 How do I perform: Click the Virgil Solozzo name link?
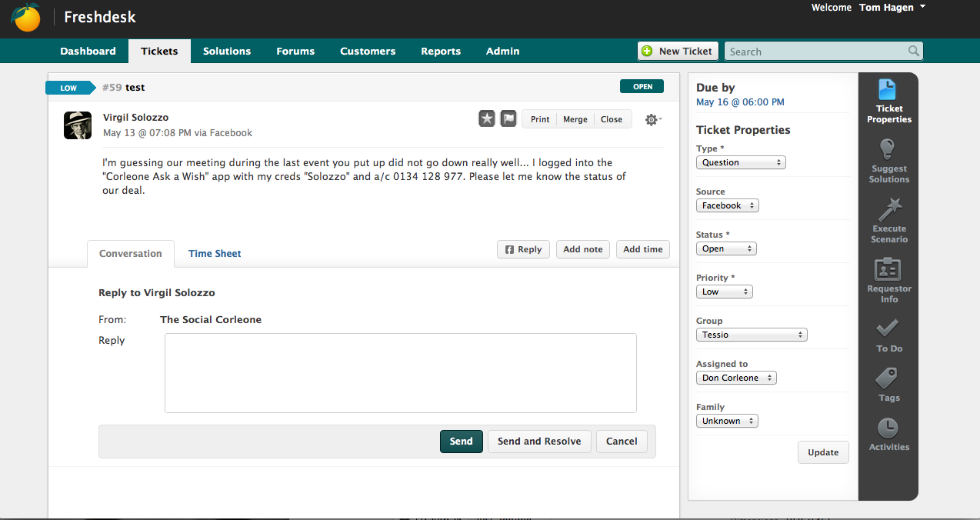click(136, 118)
